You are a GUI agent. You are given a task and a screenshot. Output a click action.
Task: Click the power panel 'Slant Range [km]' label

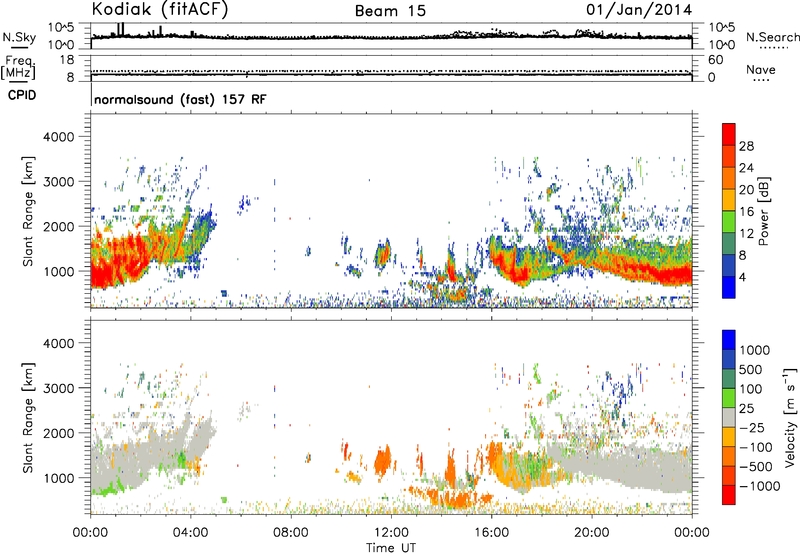tap(28, 211)
